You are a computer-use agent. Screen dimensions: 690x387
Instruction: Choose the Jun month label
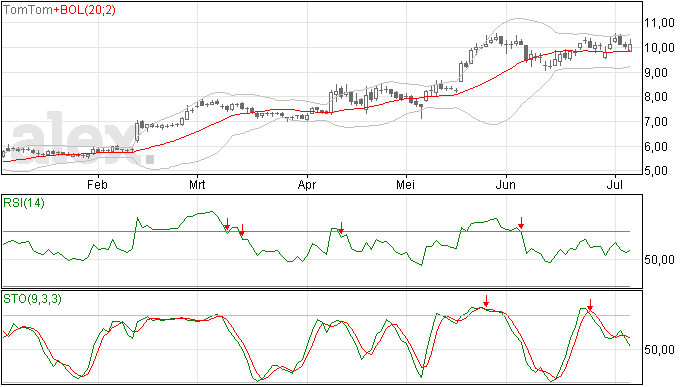point(506,184)
